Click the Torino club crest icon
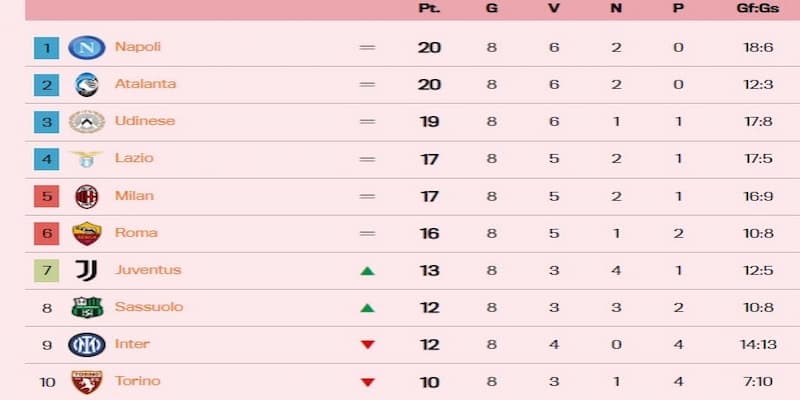Viewport: 800px width, 400px height. (x=87, y=381)
